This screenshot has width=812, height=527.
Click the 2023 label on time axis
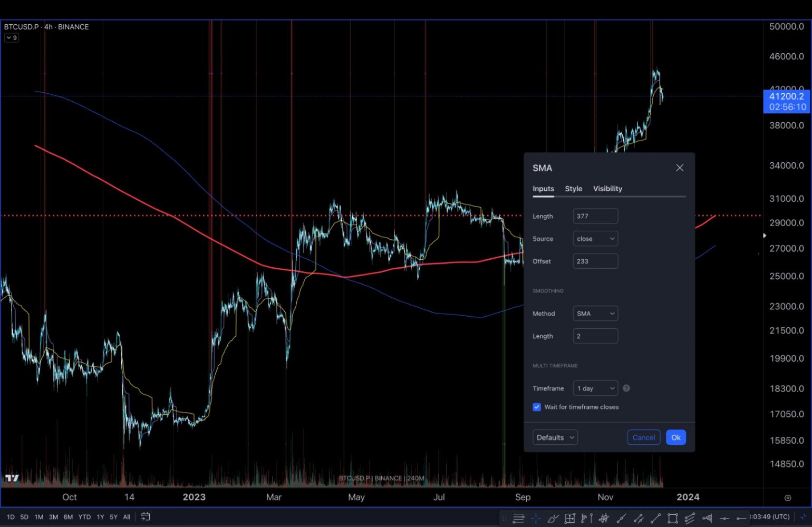[x=194, y=497]
